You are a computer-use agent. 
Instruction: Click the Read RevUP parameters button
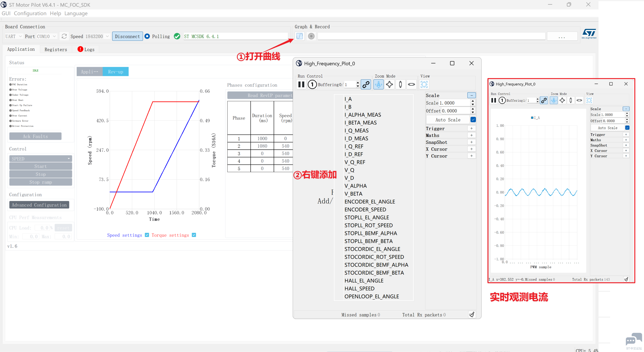(260, 95)
